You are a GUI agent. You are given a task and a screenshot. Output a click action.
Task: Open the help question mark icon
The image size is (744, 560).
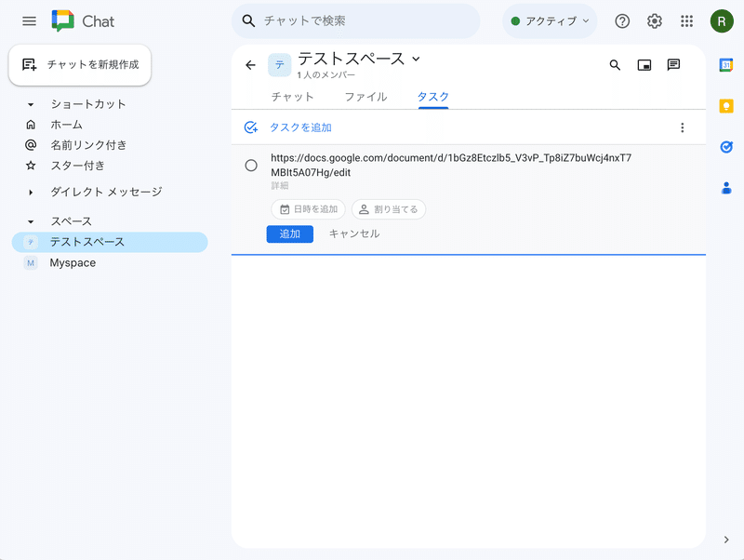click(x=622, y=20)
